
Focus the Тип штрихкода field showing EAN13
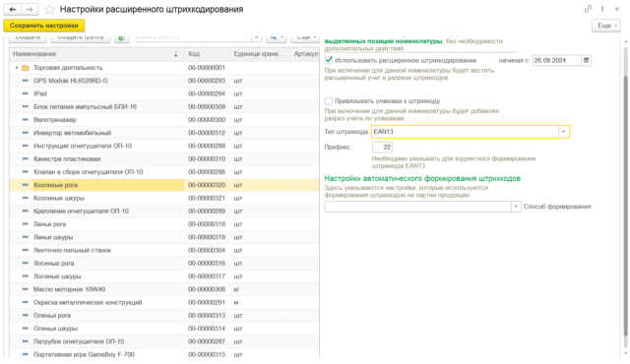pos(465,132)
